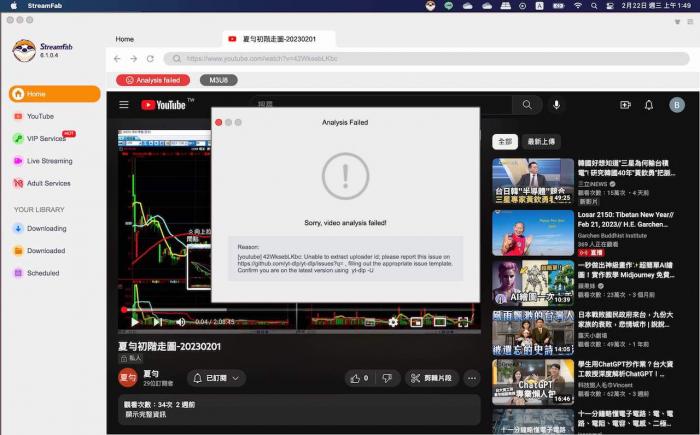The image size is (700, 435).
Task: Open the YouTube notifications bell
Action: click(x=649, y=105)
